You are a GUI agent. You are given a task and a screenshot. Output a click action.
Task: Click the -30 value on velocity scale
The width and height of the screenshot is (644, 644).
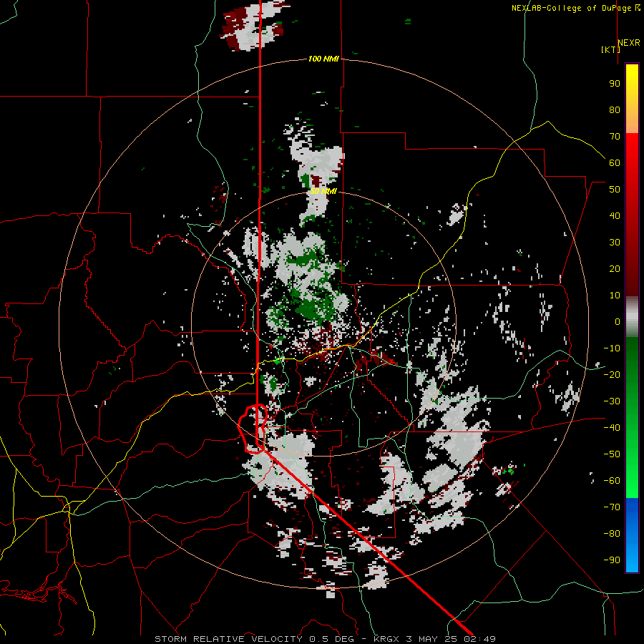click(612, 401)
